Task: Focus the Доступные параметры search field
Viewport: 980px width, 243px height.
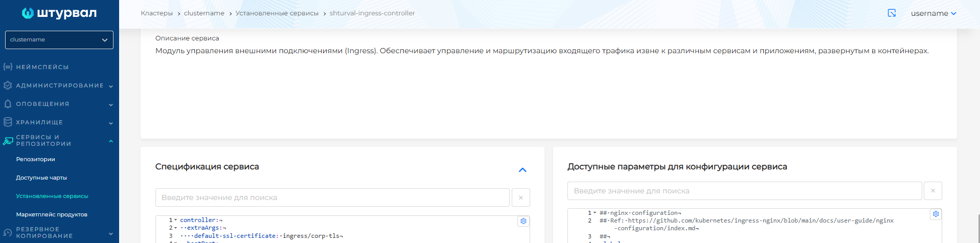Action: [x=745, y=191]
